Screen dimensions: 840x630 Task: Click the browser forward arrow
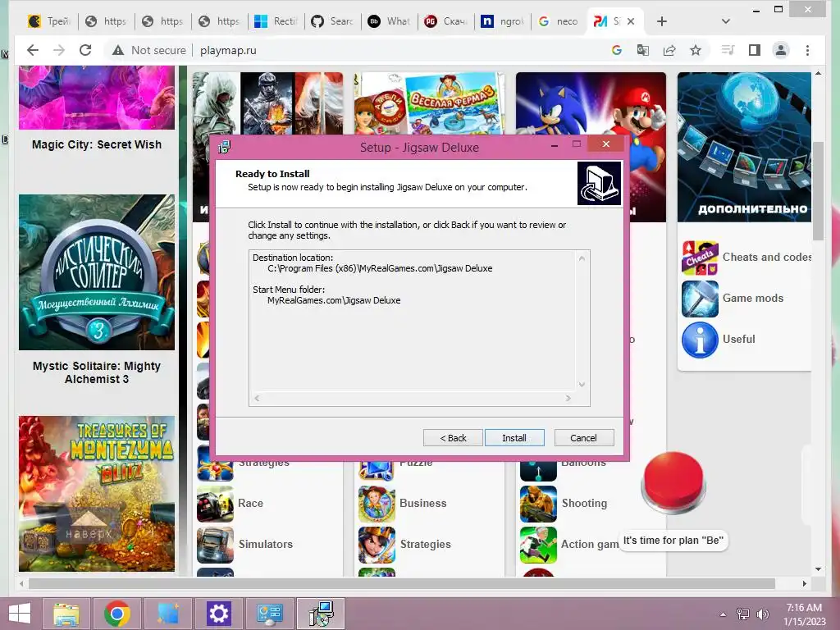(59, 50)
